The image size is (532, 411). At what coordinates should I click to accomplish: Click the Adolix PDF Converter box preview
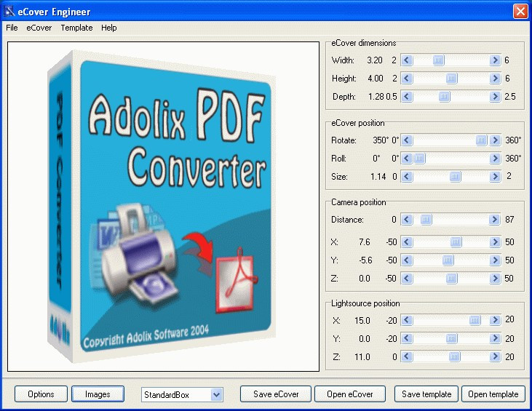(162, 207)
